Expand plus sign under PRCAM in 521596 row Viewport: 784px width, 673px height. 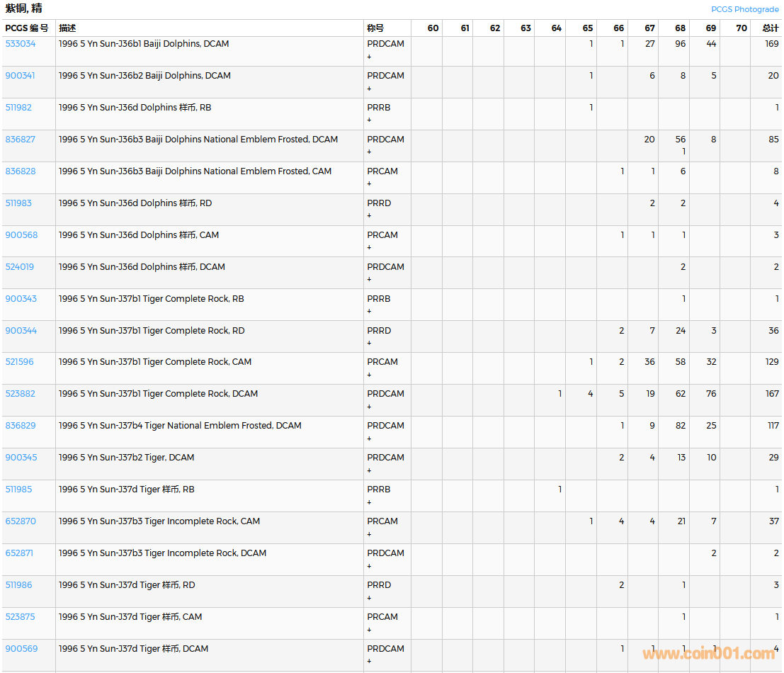pos(369,375)
